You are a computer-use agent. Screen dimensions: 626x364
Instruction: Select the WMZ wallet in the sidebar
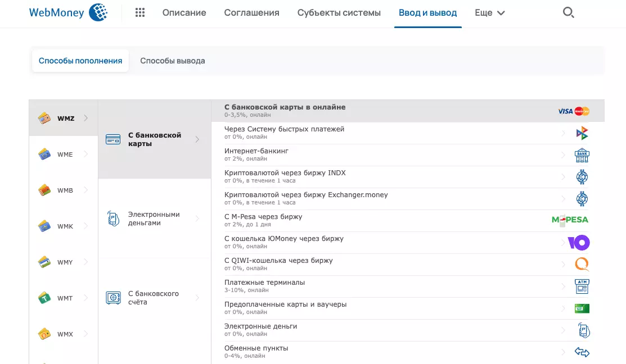click(61, 118)
